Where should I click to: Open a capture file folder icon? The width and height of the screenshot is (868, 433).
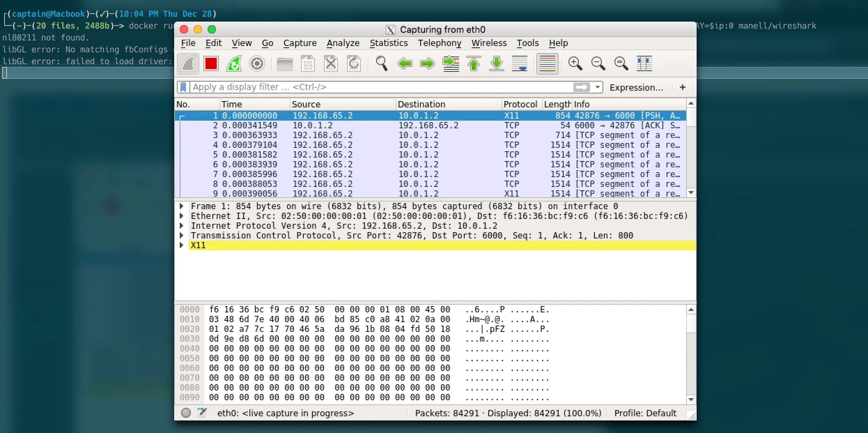285,64
